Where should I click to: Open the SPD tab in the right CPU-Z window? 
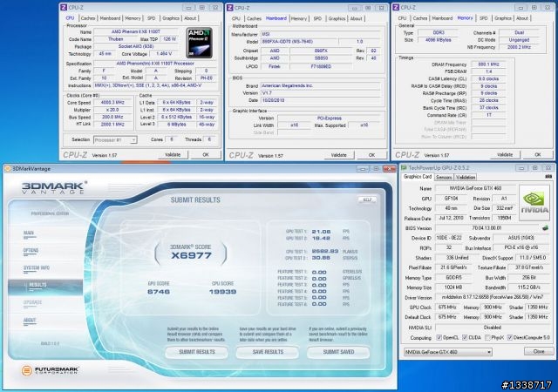click(x=483, y=18)
